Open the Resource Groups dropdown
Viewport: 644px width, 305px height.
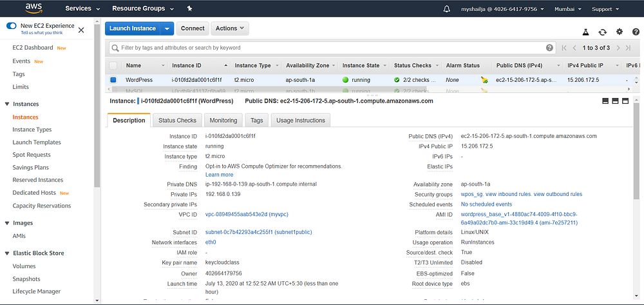143,8
